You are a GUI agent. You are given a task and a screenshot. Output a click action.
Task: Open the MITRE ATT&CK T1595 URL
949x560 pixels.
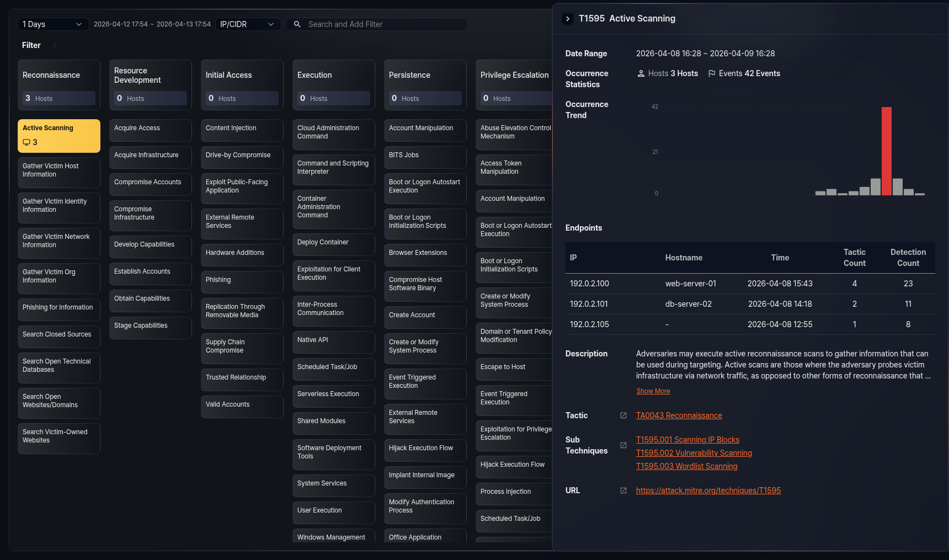708,490
